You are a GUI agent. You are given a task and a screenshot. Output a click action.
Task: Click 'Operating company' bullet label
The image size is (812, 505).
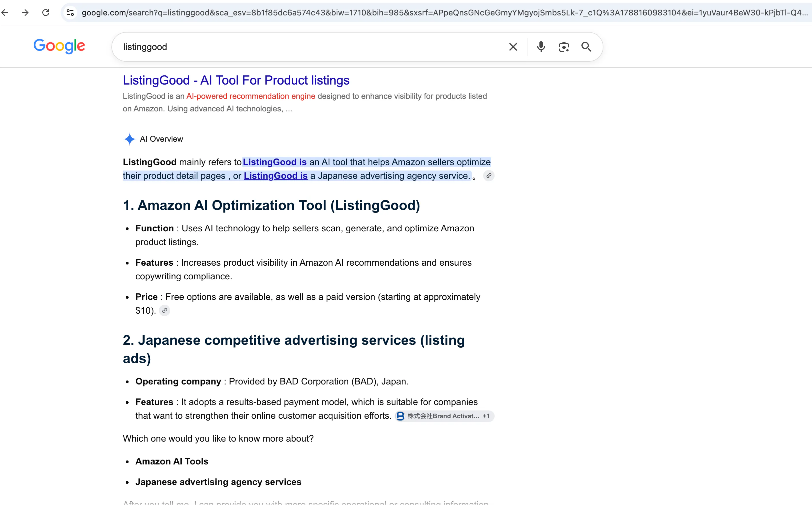coord(178,381)
